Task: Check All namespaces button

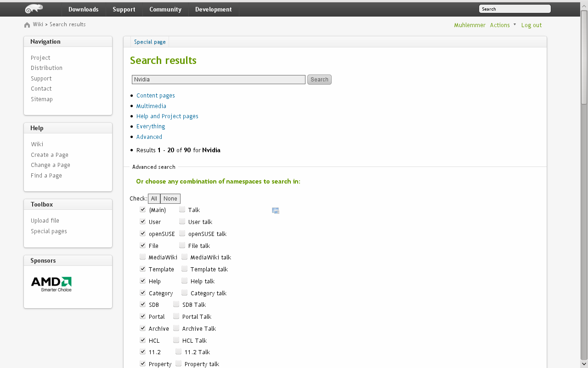Action: (154, 199)
